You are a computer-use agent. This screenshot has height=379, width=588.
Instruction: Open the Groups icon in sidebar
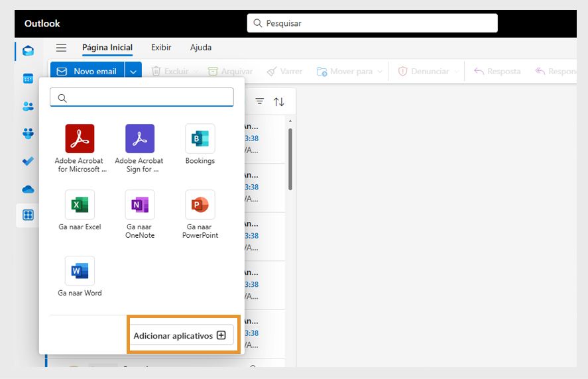coord(28,133)
